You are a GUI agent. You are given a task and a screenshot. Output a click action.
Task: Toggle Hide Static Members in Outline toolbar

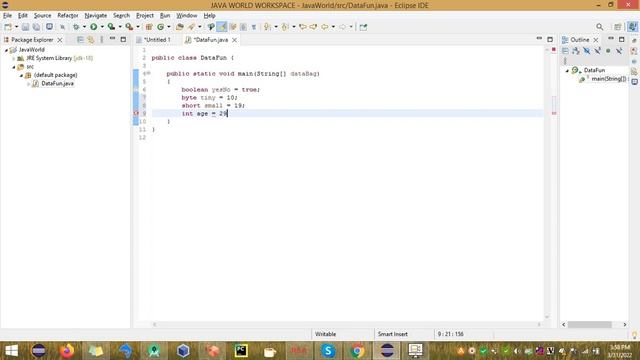point(598,51)
